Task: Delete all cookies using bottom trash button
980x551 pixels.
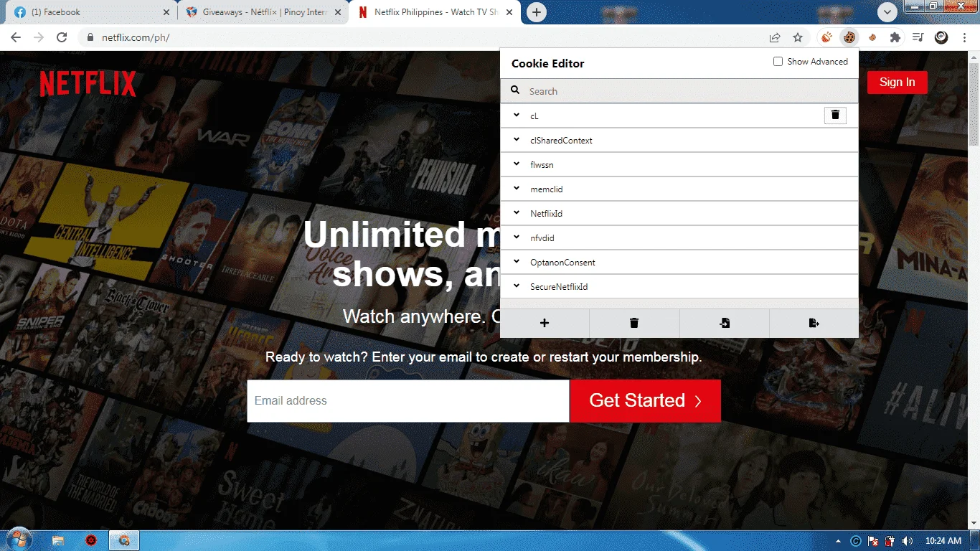Action: pos(634,323)
